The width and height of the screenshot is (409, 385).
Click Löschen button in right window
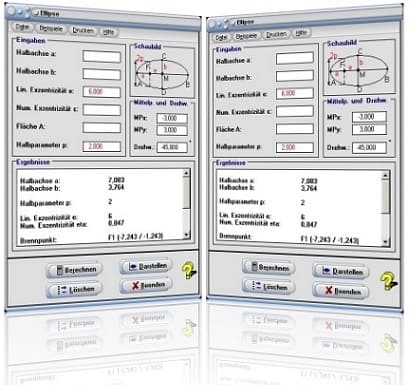[x=269, y=286]
